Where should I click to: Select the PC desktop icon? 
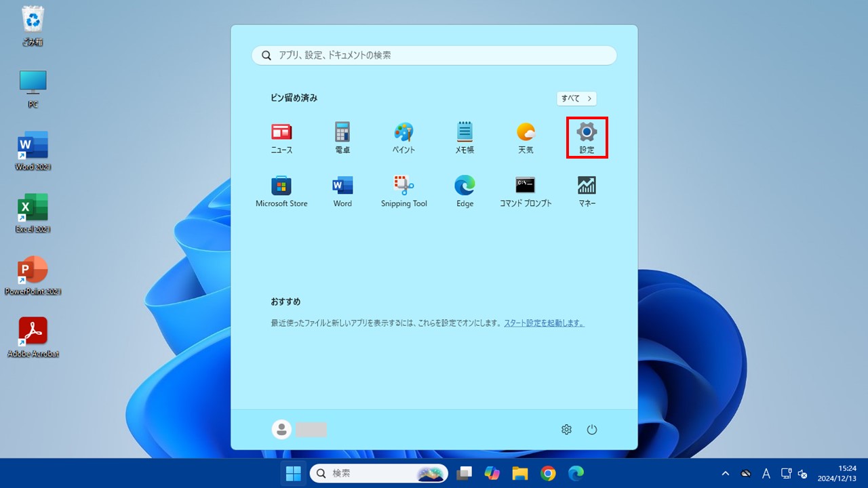33,89
